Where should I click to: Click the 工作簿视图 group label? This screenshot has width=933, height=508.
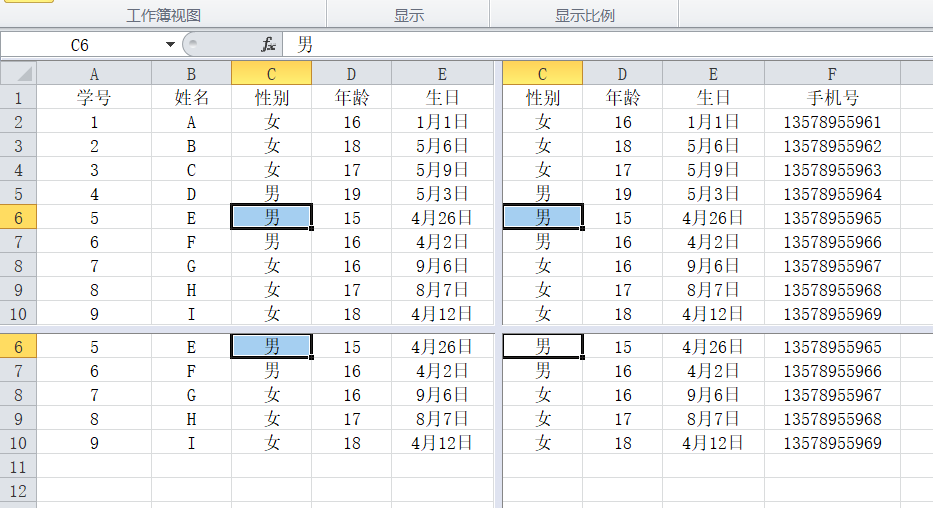tap(164, 15)
